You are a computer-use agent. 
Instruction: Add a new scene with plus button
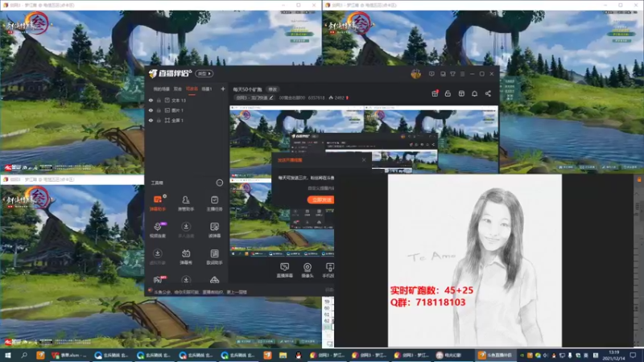pyautogui.click(x=223, y=89)
